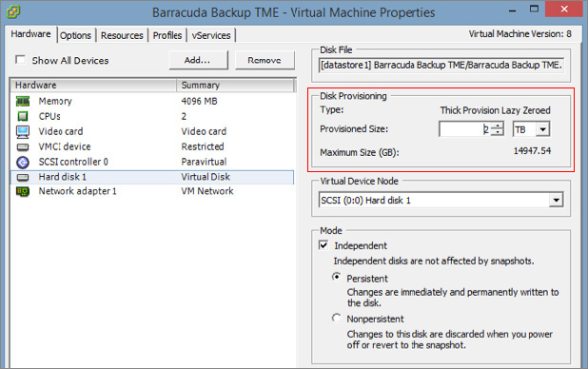Screen dimensions: 588x369
Task: Close the Virtual Machine Properties window
Action: coord(564,9)
